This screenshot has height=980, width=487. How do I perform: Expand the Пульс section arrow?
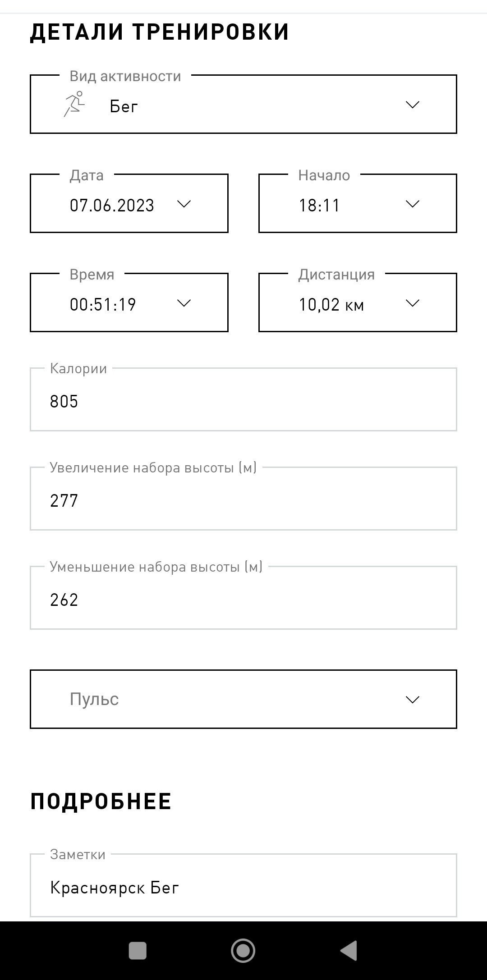(413, 700)
